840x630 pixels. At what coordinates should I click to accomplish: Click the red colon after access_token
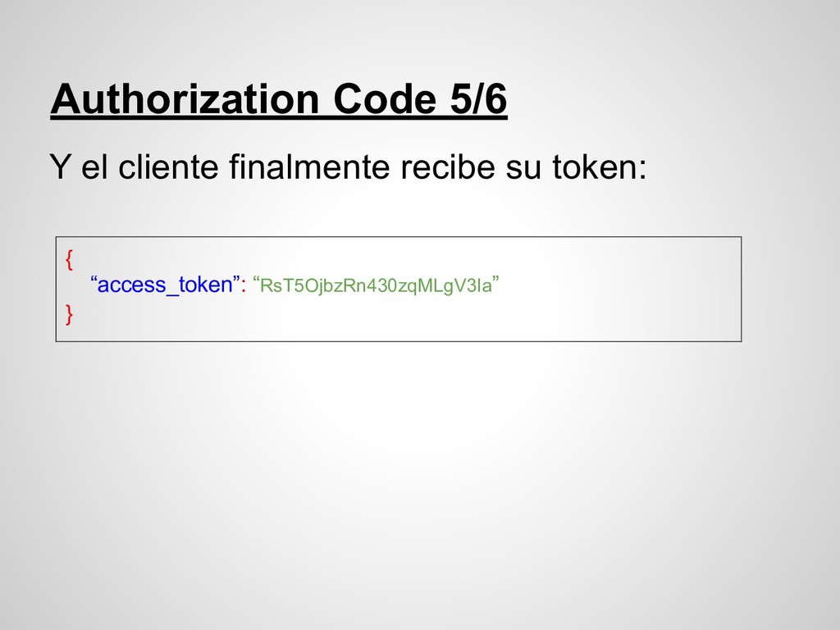[243, 286]
